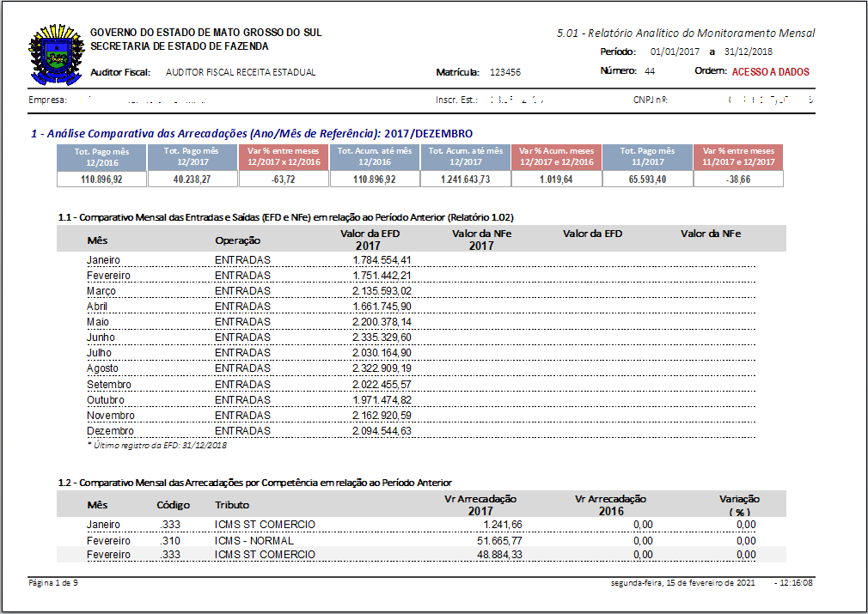Screen dimensions: 868x614
Task: Click the footer date segunda-feira, 15 de fevereiro
Action: pos(682,583)
